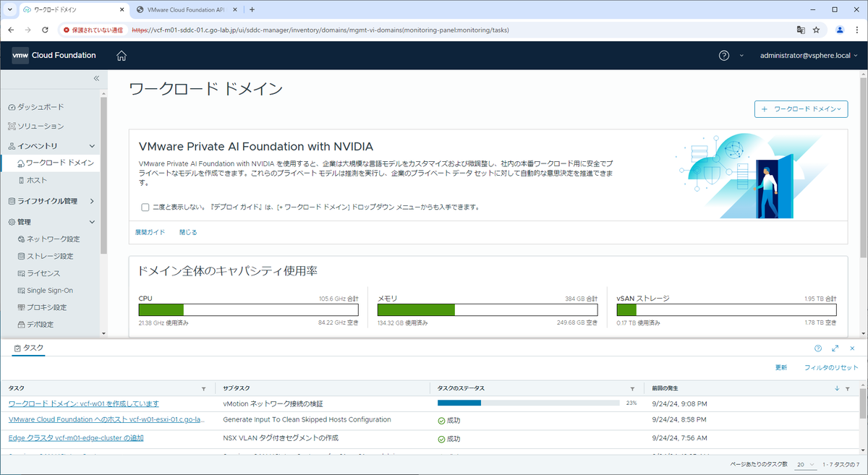Switch to VMware Cloud Foundation API browser tab

tap(187, 9)
